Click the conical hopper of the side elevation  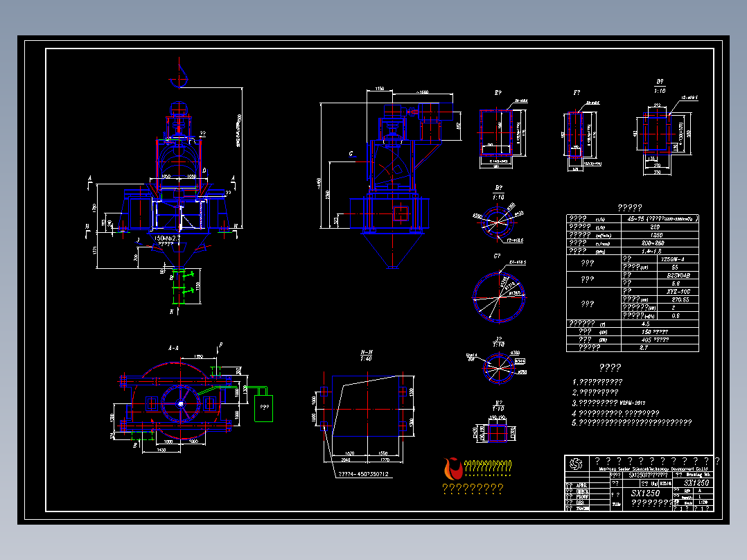pyautogui.click(x=392, y=251)
